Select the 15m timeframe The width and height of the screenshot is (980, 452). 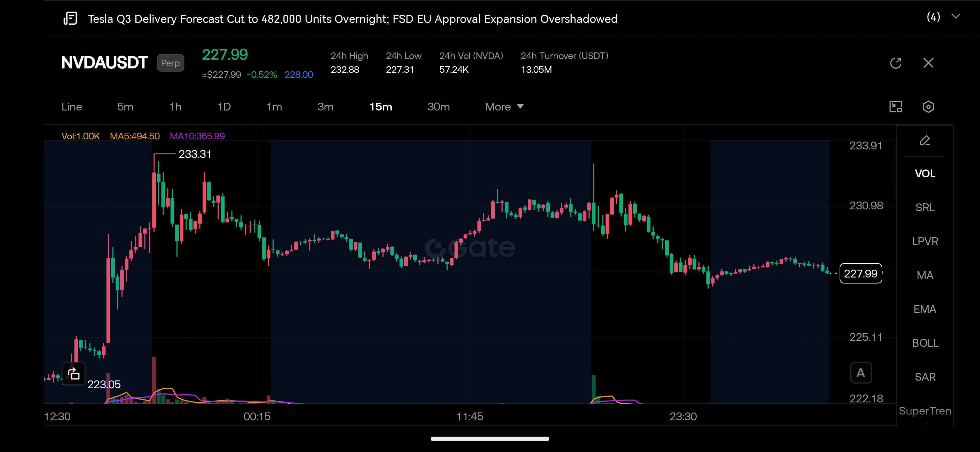point(381,107)
